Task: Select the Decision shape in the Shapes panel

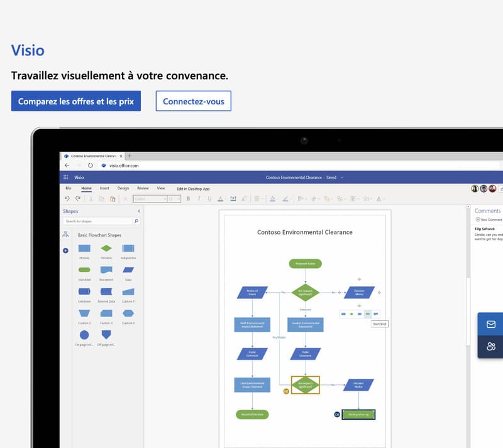Action: point(106,249)
